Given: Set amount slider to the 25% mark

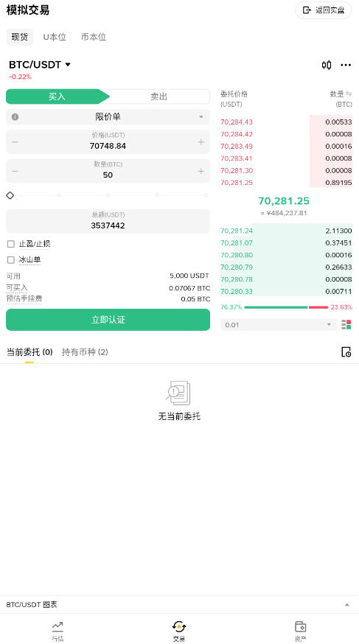Looking at the screenshot, I should click(59, 195).
